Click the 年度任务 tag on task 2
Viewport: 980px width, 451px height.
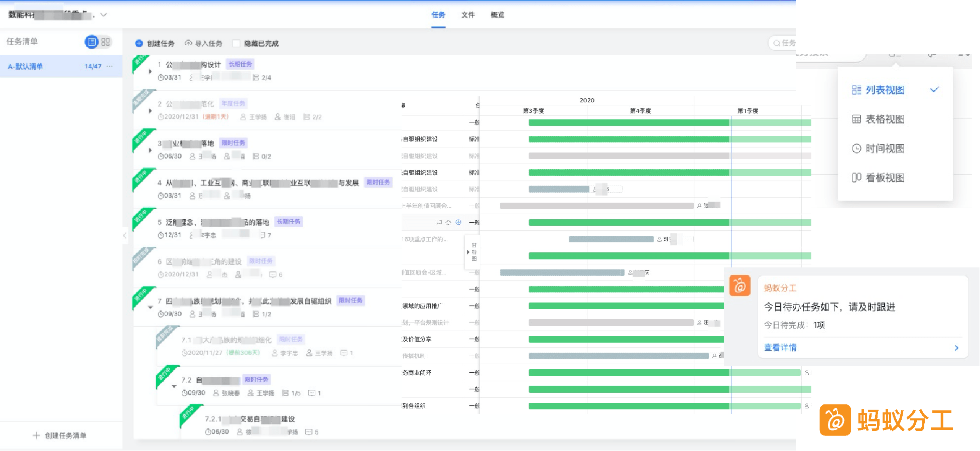[233, 103]
